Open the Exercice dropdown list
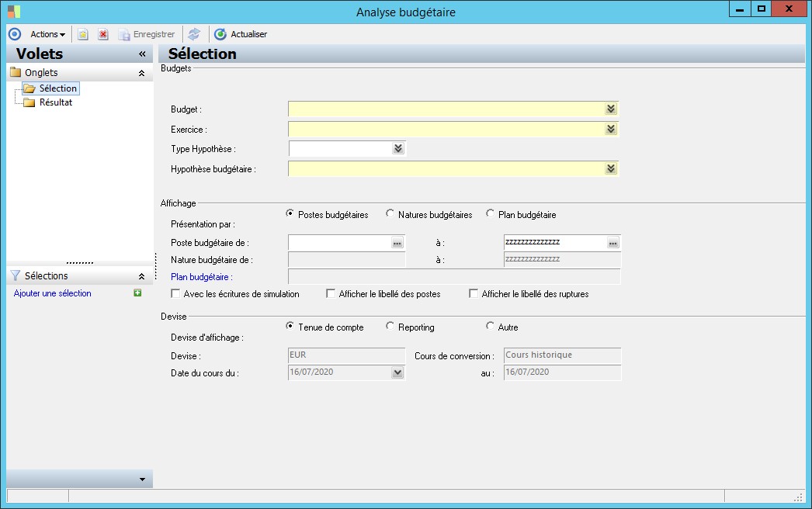Viewport: 812px width, 509px height. [x=611, y=129]
